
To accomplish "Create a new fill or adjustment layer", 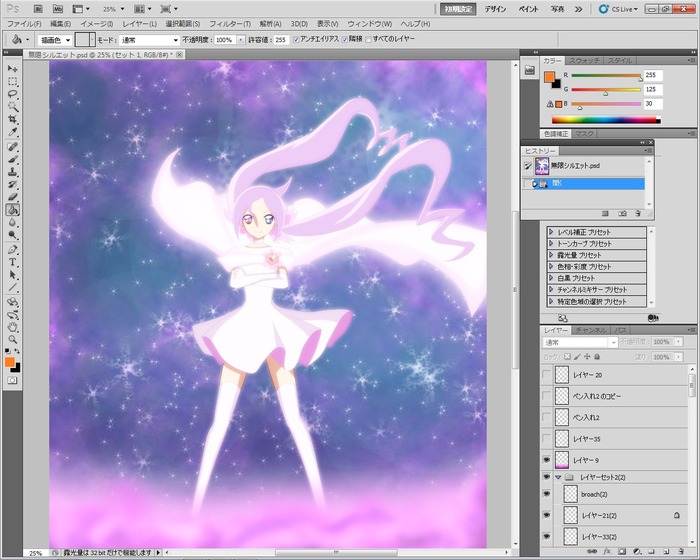I will [x=637, y=552].
